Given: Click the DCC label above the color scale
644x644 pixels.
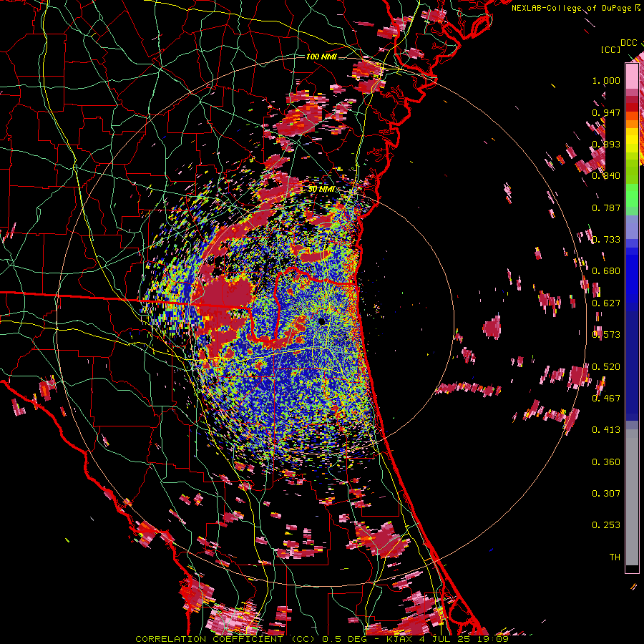Looking at the screenshot, I should (628, 43).
